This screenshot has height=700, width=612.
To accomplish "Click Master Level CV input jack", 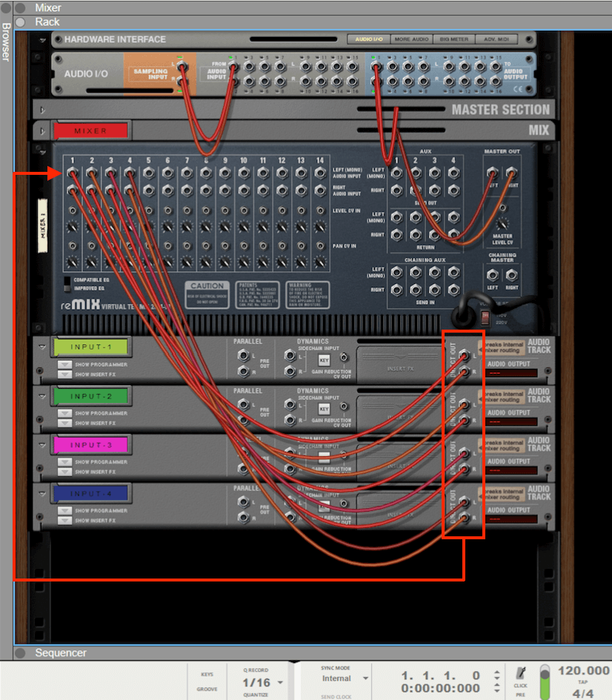I will 502,208.
